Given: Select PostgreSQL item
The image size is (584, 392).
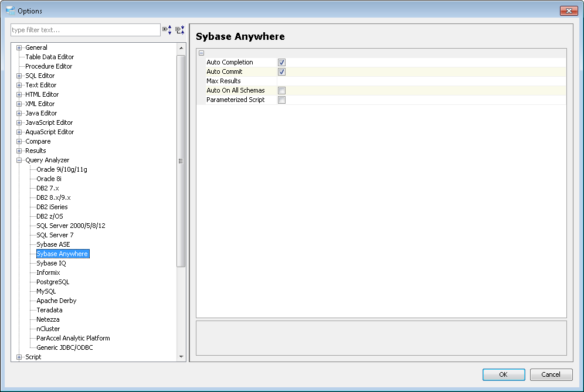Looking at the screenshot, I should click(53, 282).
